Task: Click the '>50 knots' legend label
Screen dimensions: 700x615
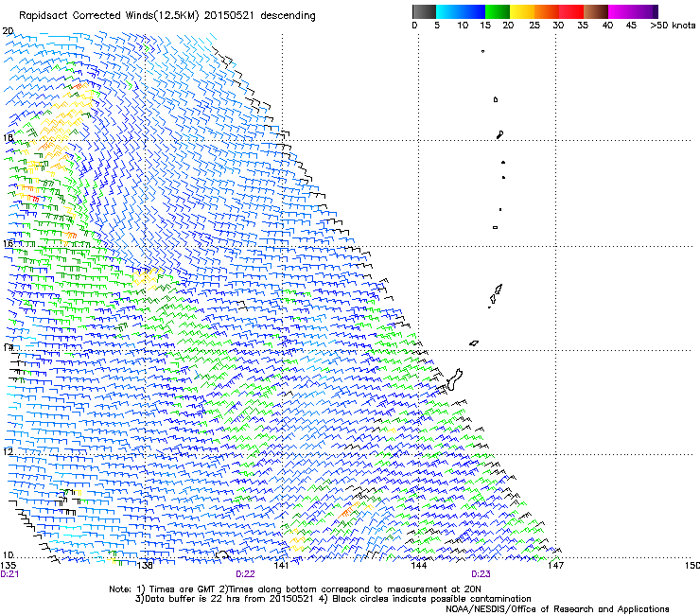Action: click(673, 25)
